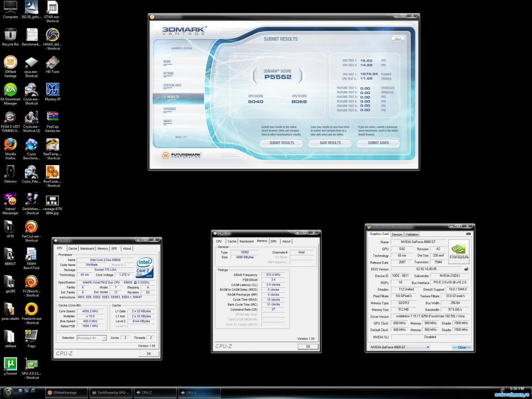Launch RealTemp shortcut icon

(x=52, y=149)
